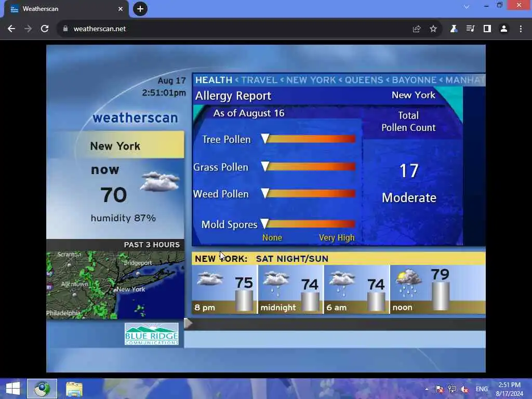Click the midnight rain forecast icon
Screen dimensions: 532x399
[x=276, y=282]
